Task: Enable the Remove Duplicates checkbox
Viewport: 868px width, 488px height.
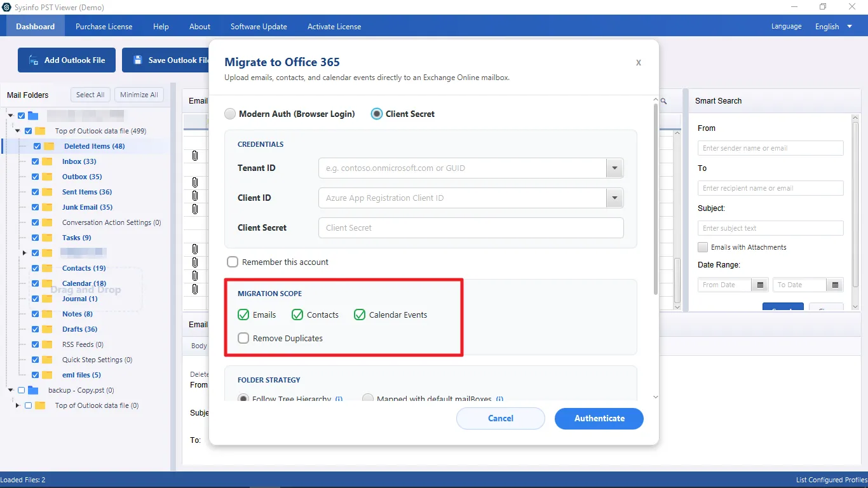Action: click(x=243, y=338)
